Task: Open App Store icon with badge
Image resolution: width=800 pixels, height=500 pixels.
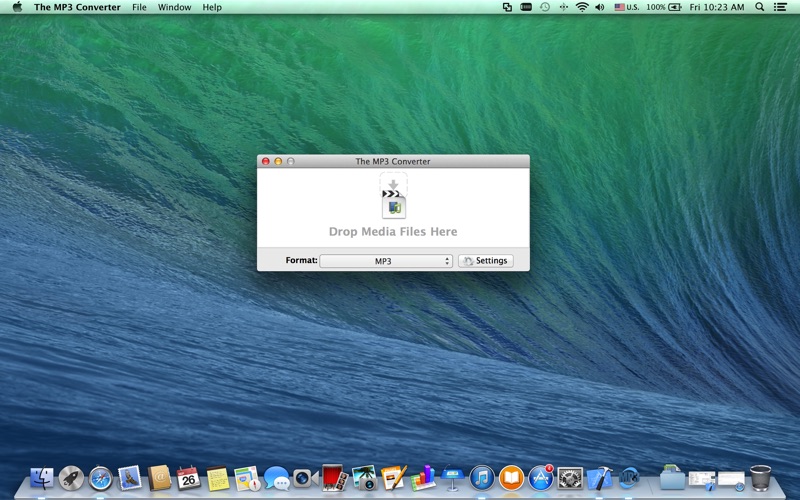Action: [541, 478]
